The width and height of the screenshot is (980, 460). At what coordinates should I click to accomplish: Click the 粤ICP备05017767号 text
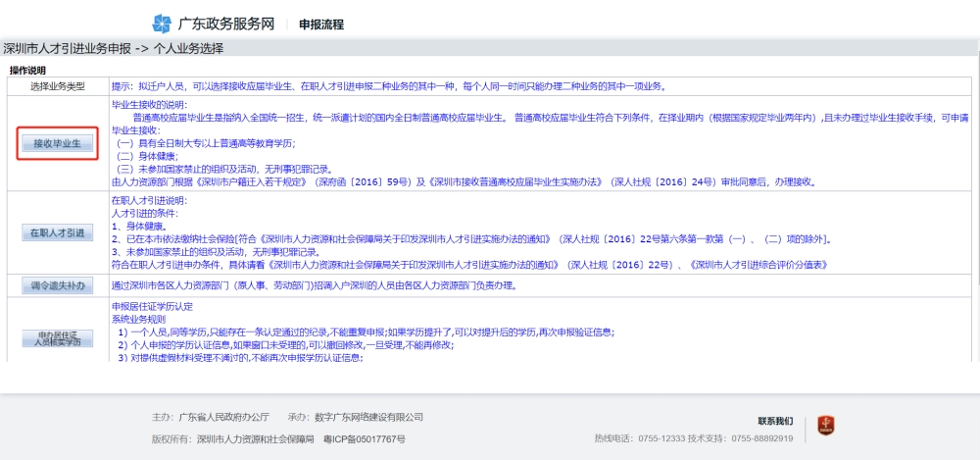point(365,439)
